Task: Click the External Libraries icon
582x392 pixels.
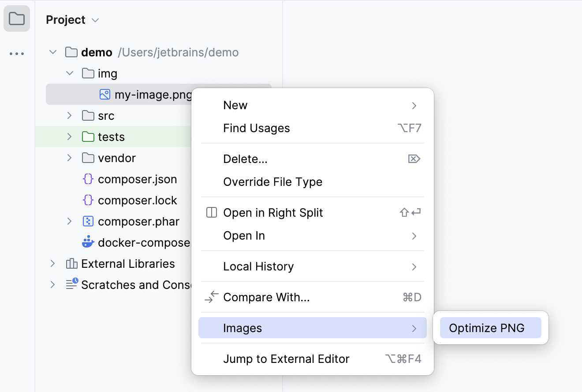Action: 71,263
